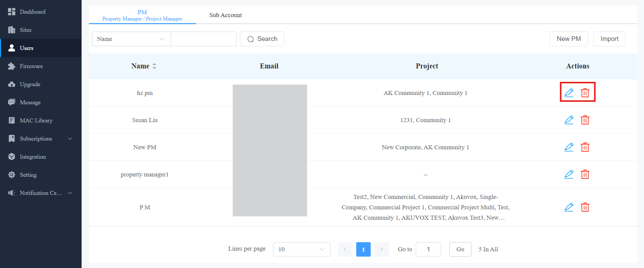The image size is (644, 268).
Task: Expand the Notification Center menu
Action: pos(41,193)
